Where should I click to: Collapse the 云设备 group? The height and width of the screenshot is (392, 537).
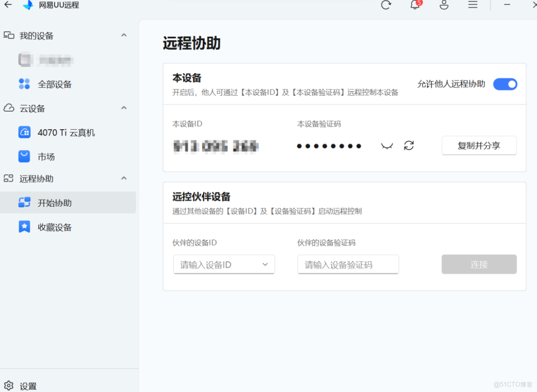tap(123, 108)
